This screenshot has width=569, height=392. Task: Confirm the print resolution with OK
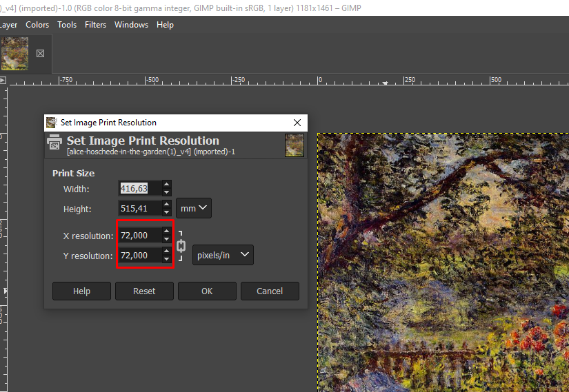[207, 291]
